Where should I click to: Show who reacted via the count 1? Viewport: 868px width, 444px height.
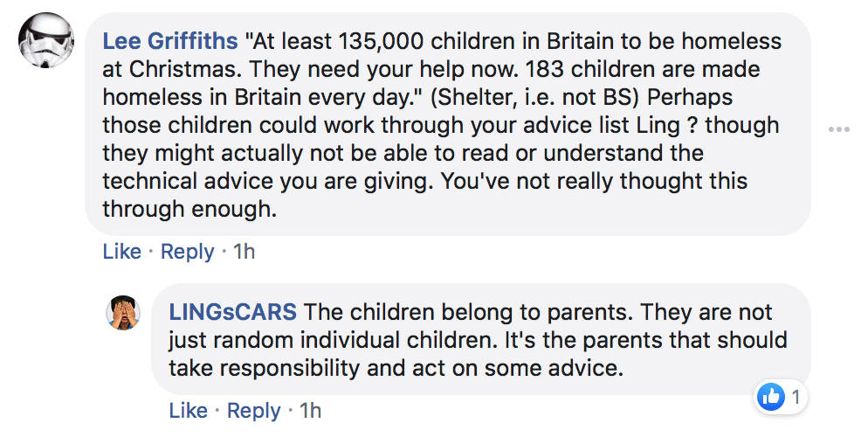(796, 397)
